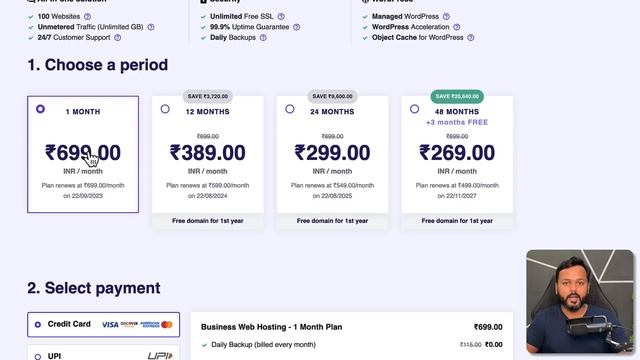Open info icon for 99.9% Uptime Guarantee
The image size is (640, 360).
[x=296, y=27]
